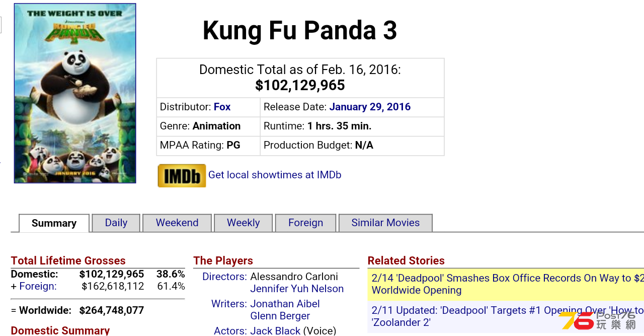The height and width of the screenshot is (336, 644).
Task: Switch to the Daily tab
Action: tap(116, 223)
